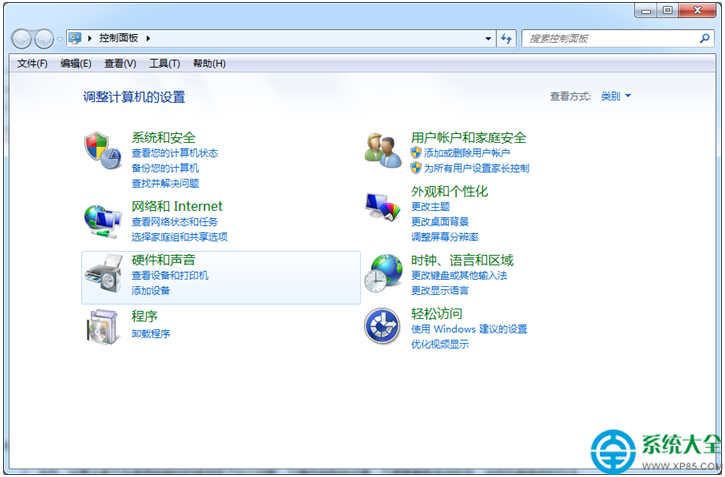Image resolution: width=725 pixels, height=477 pixels.
Task: Click the 控制面板 breadcrumb in address bar
Action: (119, 38)
